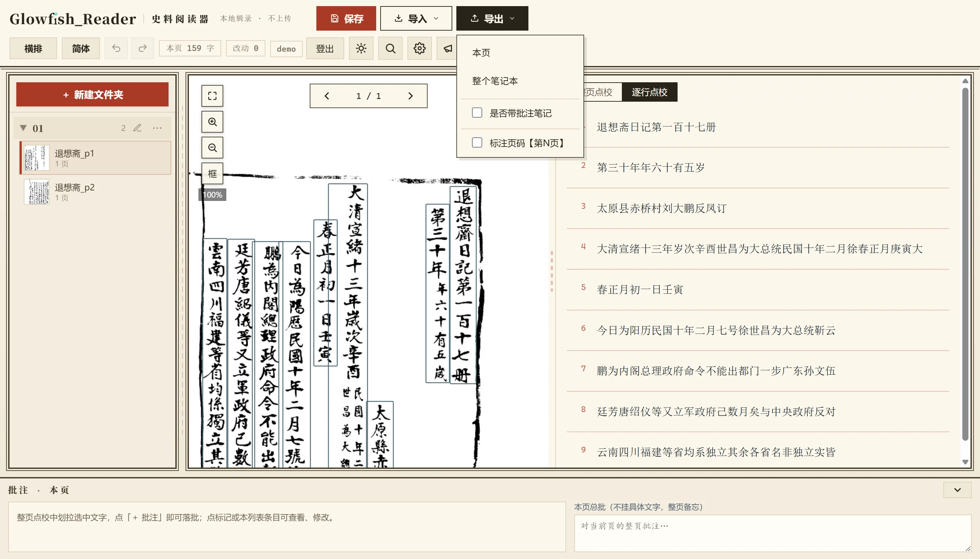This screenshot has height=559, width=980.
Task: Choose 本页 in export menu
Action: (x=481, y=53)
